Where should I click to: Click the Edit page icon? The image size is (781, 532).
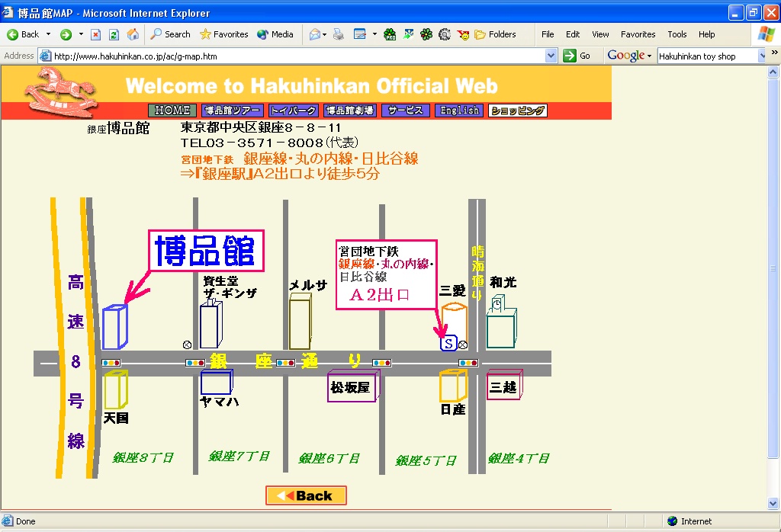[x=360, y=34]
